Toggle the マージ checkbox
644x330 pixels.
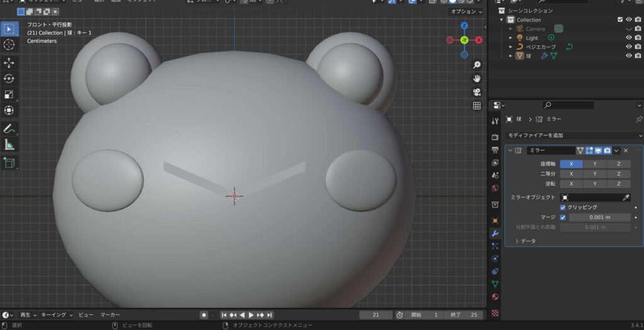click(563, 217)
